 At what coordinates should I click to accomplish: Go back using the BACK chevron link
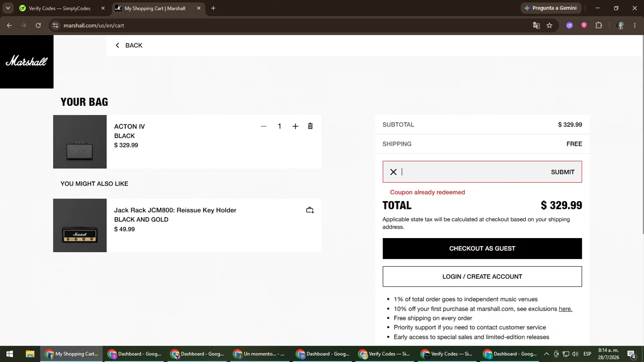tap(129, 45)
